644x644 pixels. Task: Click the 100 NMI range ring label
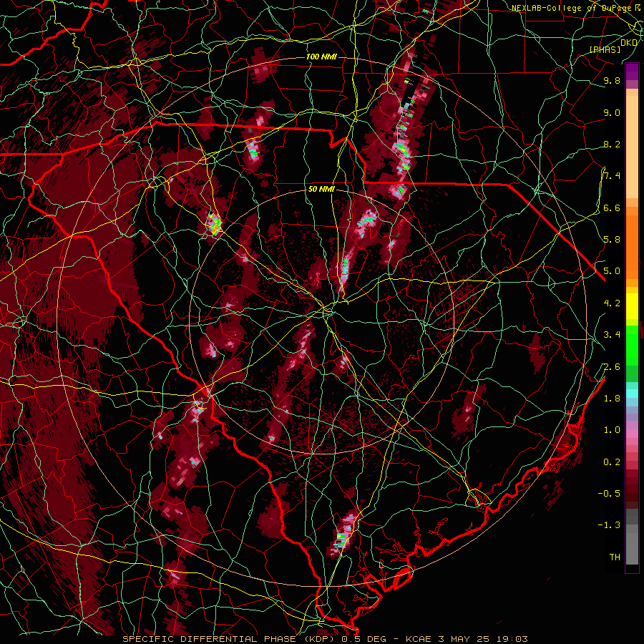(321, 57)
